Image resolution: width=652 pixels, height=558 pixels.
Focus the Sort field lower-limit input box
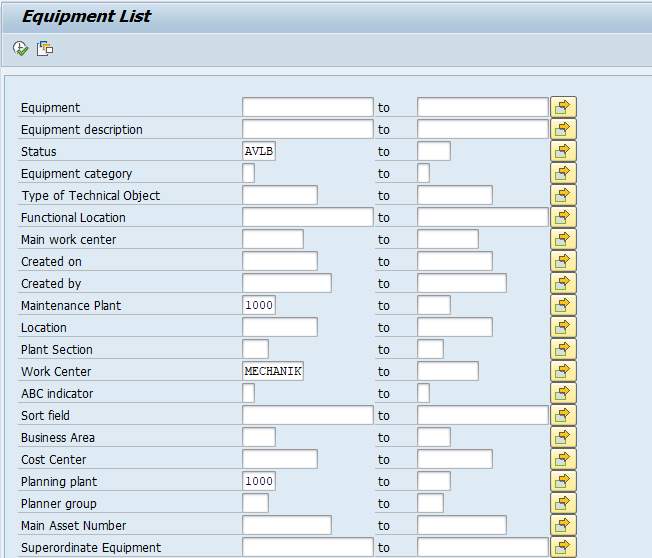coord(307,415)
